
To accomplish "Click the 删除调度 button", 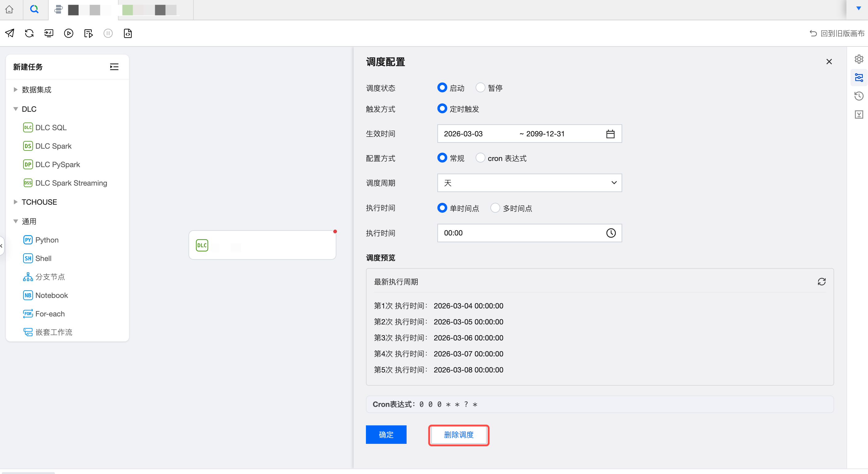I will pyautogui.click(x=458, y=435).
